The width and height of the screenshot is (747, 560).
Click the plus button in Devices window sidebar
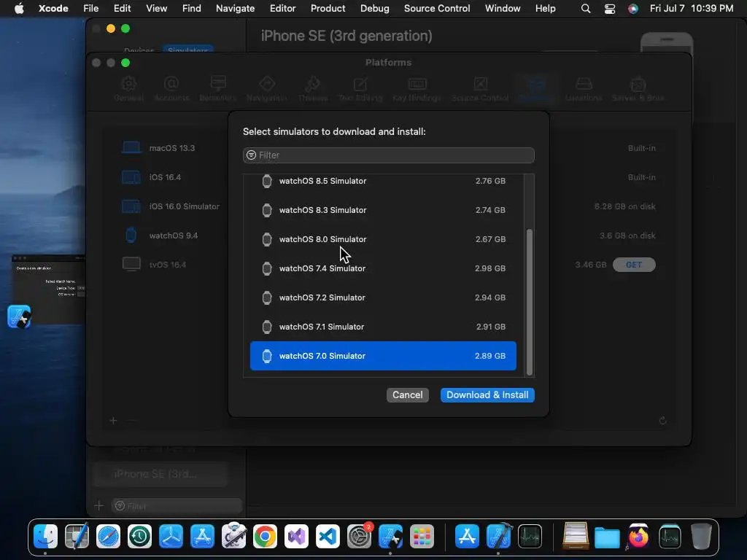point(99,506)
